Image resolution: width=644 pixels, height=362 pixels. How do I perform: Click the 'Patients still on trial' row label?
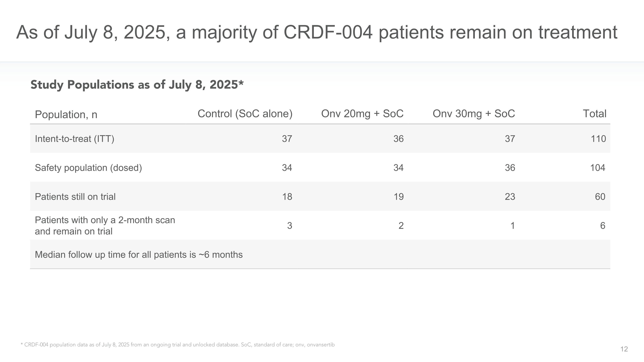75,197
